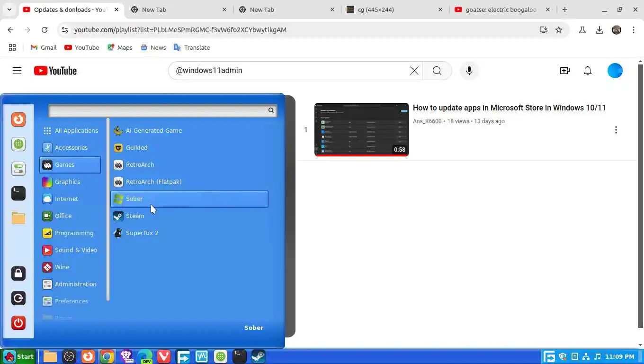Select the Programming category

(x=70, y=233)
